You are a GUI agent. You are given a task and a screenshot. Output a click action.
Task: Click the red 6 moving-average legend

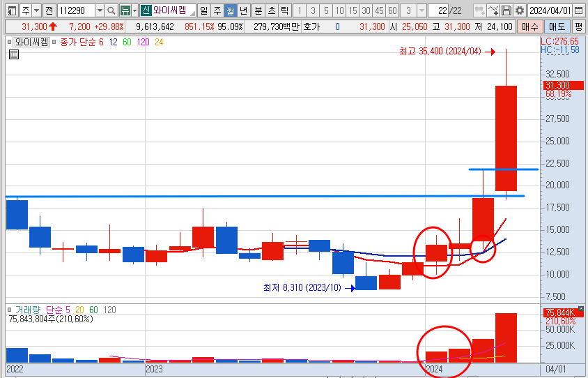[101, 42]
